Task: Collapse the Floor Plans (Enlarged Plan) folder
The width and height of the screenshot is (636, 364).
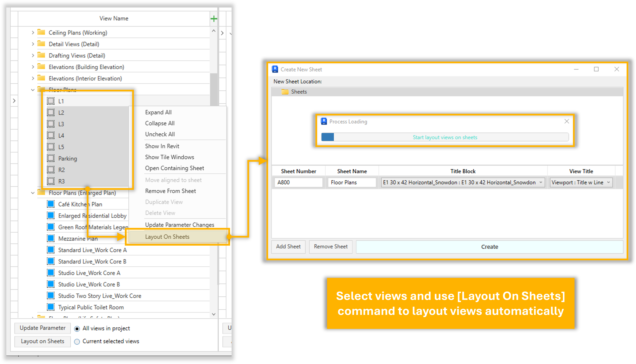Action: [33, 193]
